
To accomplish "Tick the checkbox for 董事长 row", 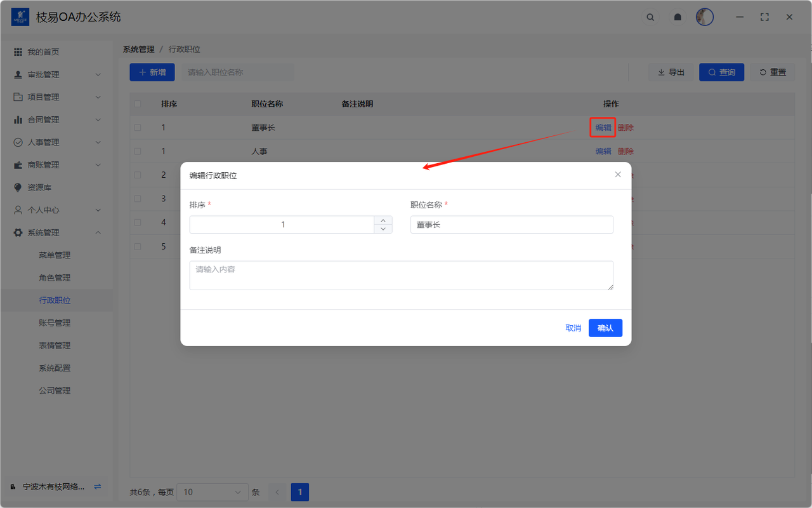I will [138, 128].
